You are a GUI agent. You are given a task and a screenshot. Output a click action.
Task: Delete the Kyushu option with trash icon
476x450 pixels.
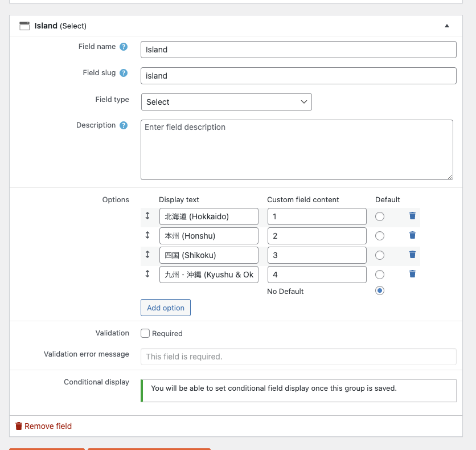tap(412, 274)
